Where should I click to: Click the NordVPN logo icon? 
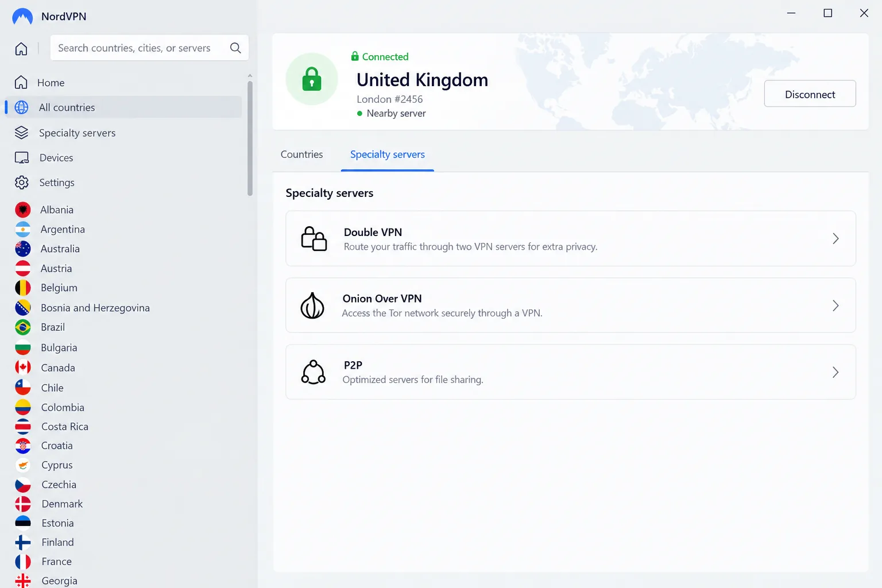(22, 17)
